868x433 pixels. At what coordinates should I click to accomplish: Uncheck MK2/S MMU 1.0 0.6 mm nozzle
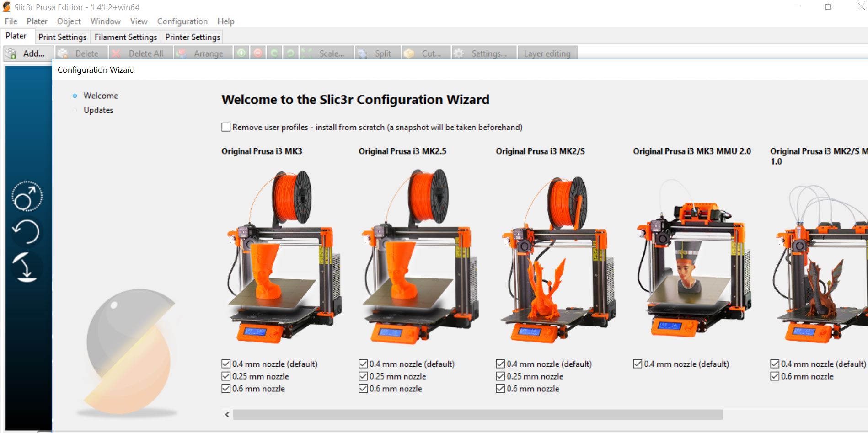(775, 376)
